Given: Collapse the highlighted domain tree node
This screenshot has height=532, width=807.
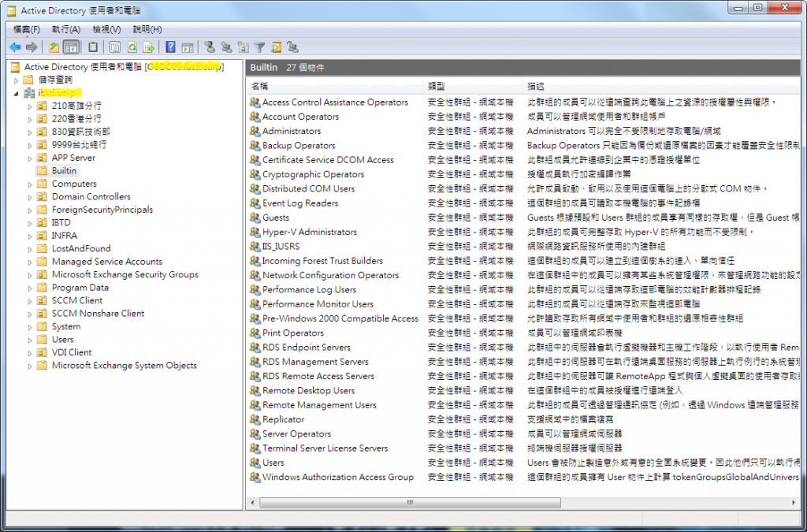Looking at the screenshot, I should pos(16,94).
